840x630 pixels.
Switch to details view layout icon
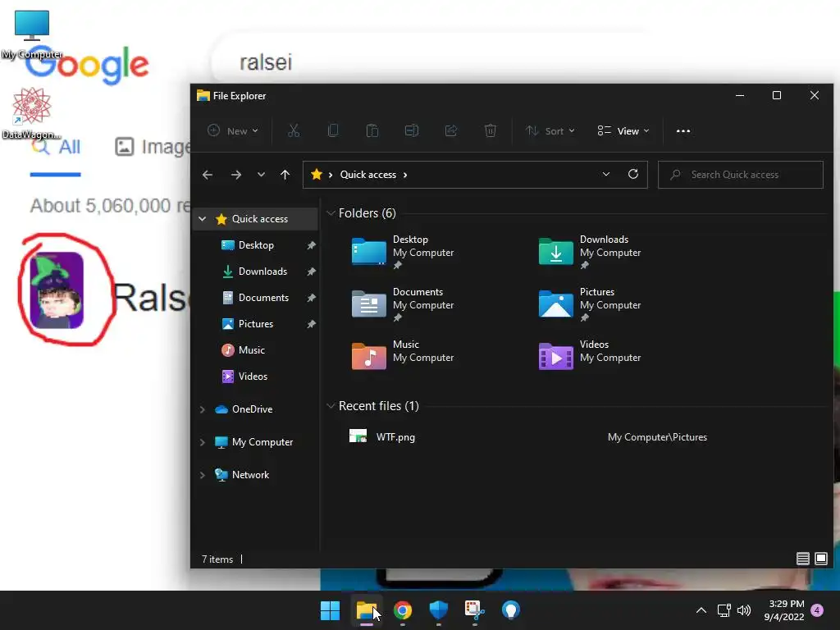[802, 559]
